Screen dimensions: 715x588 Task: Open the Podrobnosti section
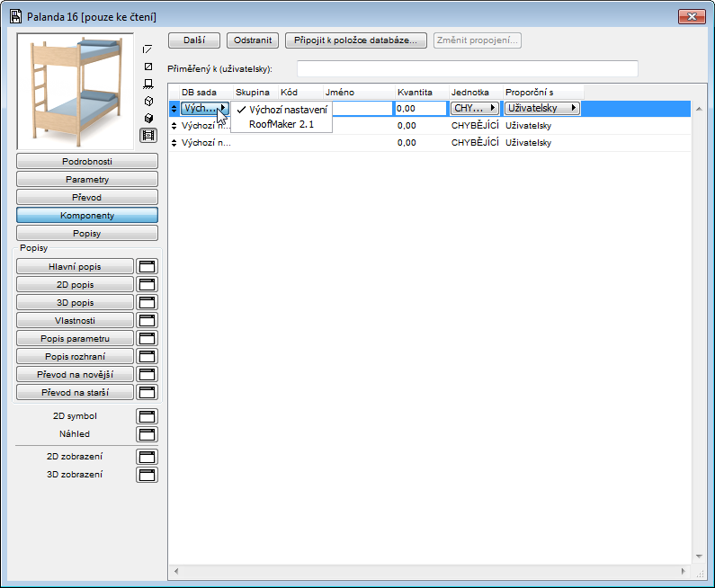pyautogui.click(x=87, y=161)
